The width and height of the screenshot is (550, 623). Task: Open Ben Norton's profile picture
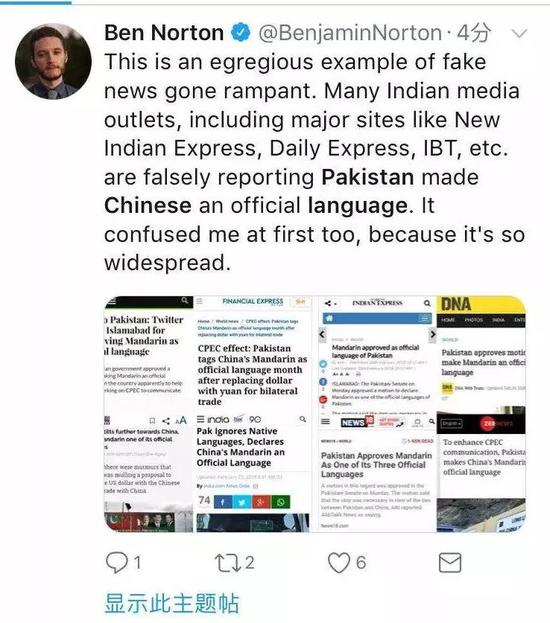53,61
